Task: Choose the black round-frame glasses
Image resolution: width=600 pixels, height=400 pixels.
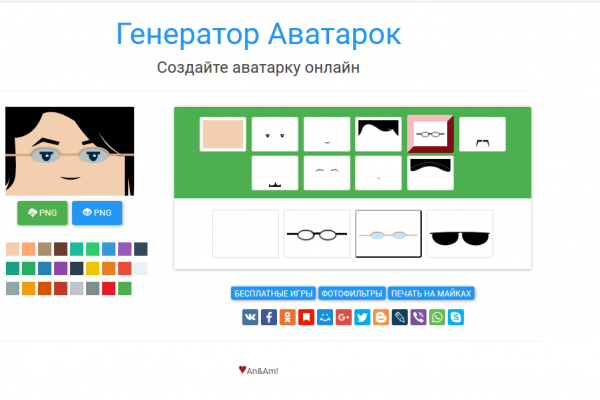Action: click(x=317, y=234)
